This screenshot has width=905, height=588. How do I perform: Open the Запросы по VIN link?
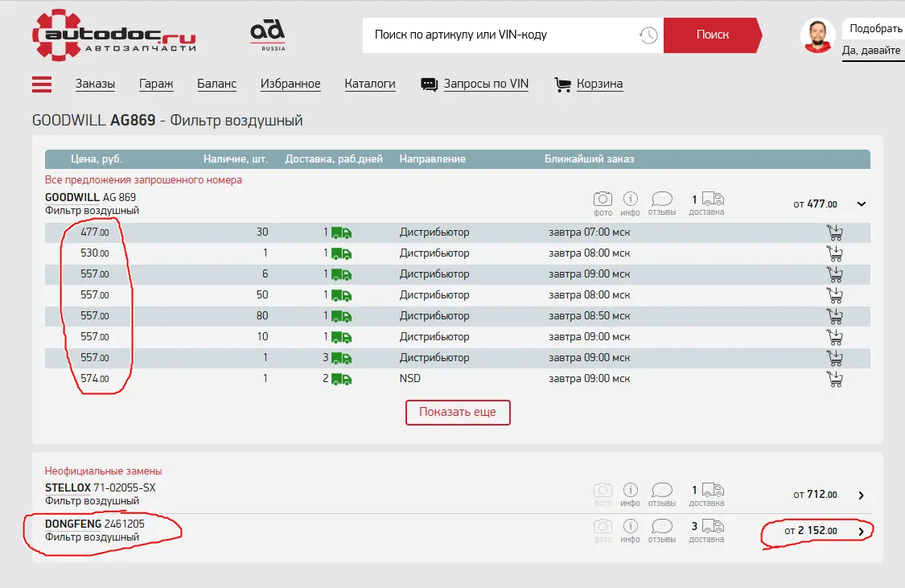[x=486, y=84]
